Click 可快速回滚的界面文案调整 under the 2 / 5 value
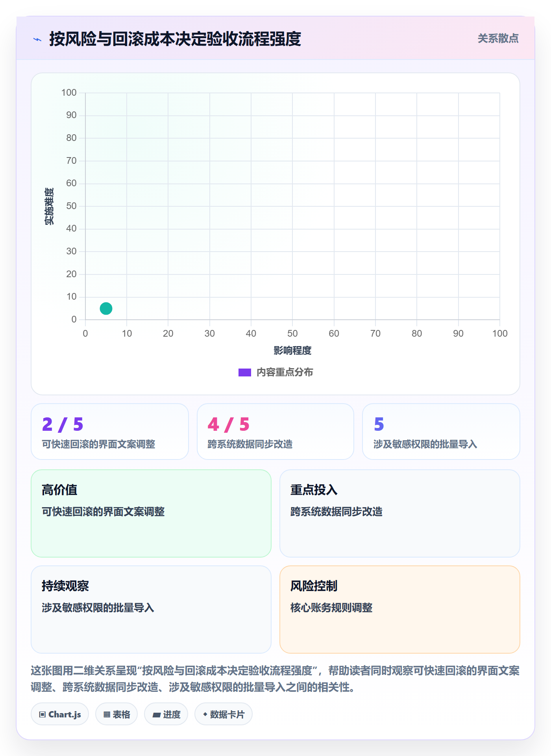 click(99, 444)
